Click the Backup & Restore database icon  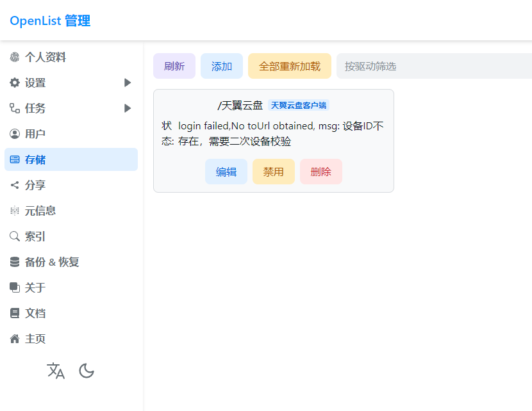pyautogui.click(x=15, y=262)
